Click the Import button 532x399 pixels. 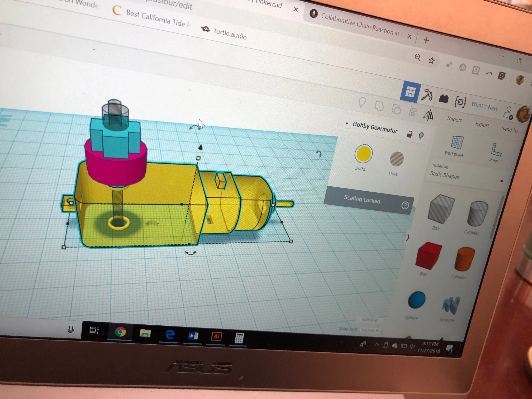pos(454,119)
